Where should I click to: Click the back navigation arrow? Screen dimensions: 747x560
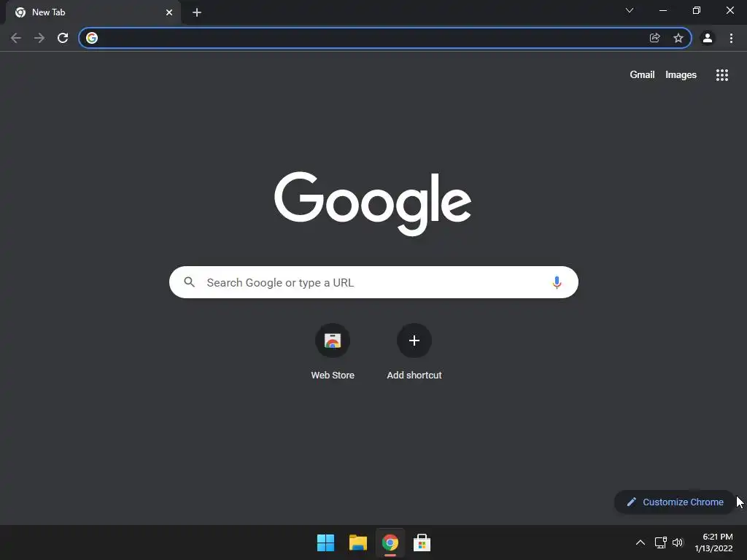click(16, 38)
